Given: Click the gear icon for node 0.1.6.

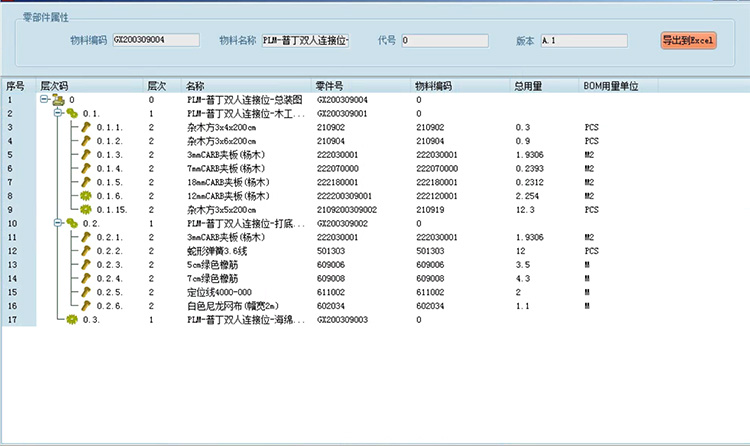Looking at the screenshot, I should (x=87, y=196).
